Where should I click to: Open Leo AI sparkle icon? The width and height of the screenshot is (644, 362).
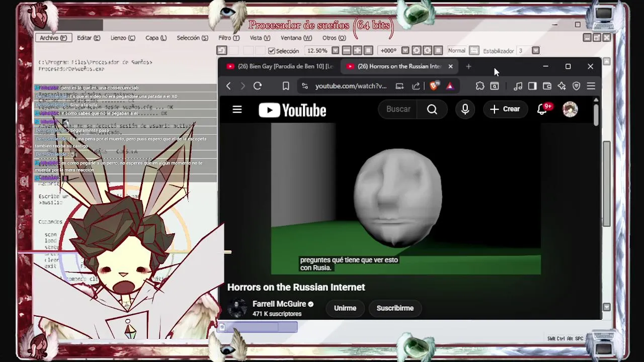pyautogui.click(x=561, y=86)
